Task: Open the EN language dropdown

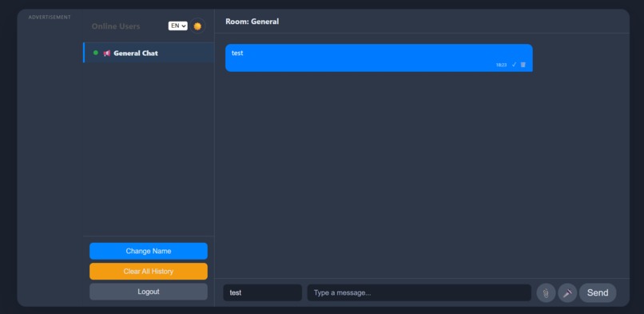Action: (x=178, y=26)
